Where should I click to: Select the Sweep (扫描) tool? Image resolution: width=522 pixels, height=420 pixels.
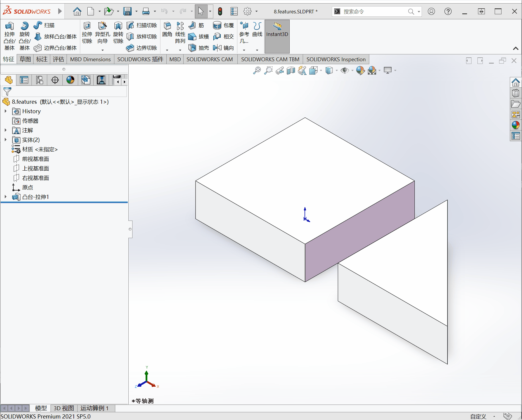pos(44,25)
